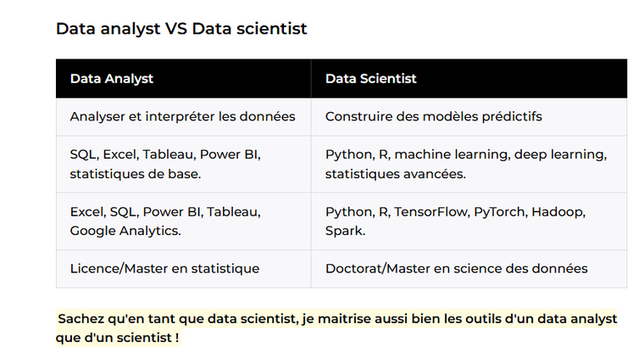Click the 'SQL, Excel, Tableau, Power BI' cell

click(184, 164)
